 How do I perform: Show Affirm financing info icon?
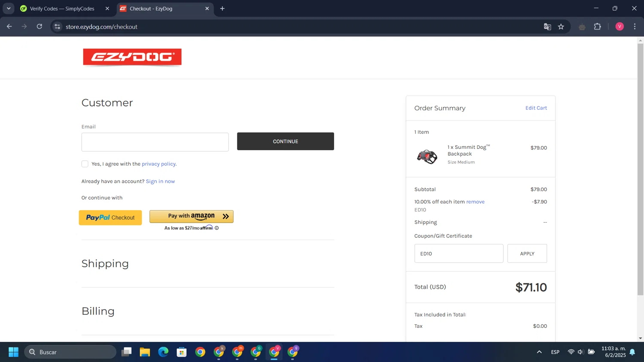click(x=217, y=228)
